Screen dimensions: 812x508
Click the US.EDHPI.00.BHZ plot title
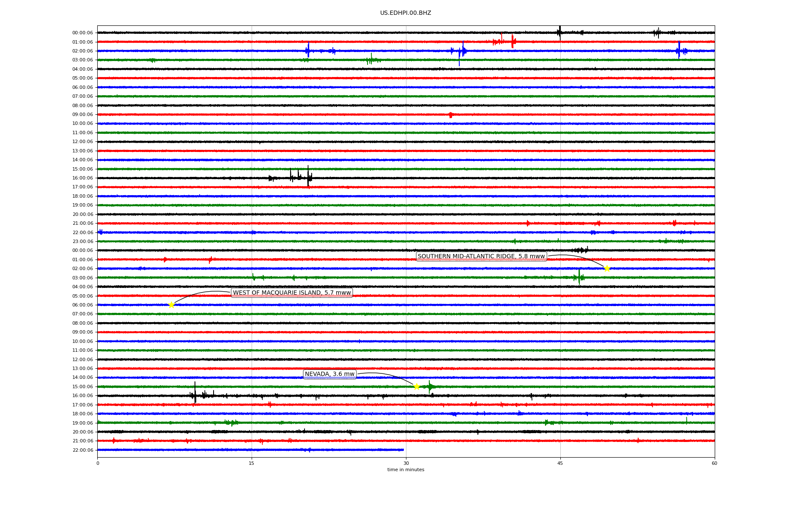406,13
